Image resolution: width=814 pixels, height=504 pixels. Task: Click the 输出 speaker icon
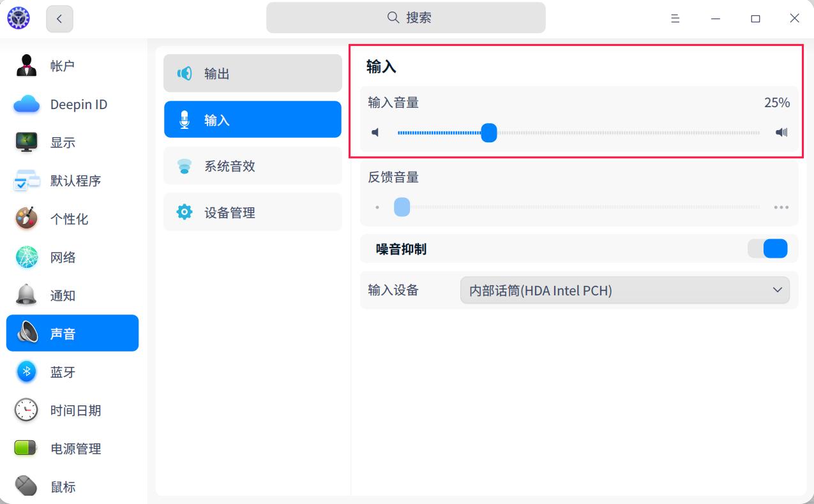click(x=185, y=73)
